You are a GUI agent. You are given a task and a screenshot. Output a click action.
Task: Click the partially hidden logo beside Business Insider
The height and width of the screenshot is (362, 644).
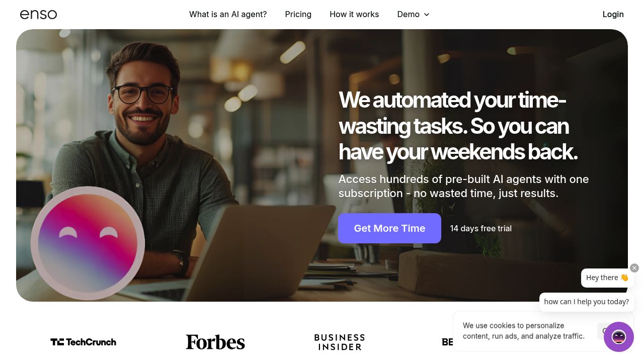(x=448, y=342)
